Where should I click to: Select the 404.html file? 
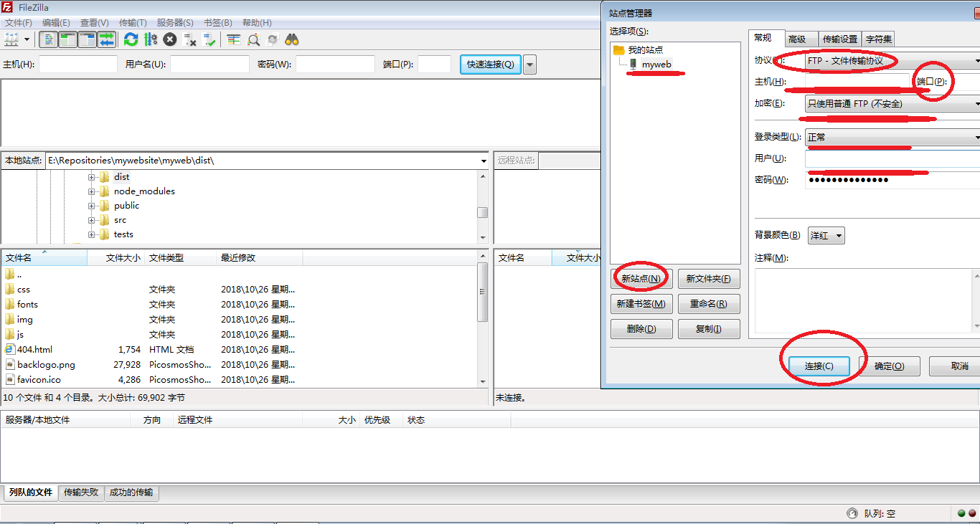coord(34,350)
